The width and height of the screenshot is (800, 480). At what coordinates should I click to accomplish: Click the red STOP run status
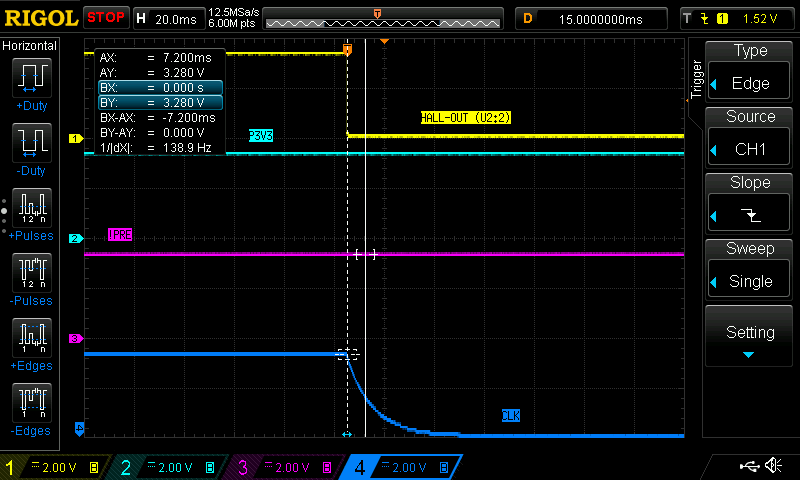point(106,18)
